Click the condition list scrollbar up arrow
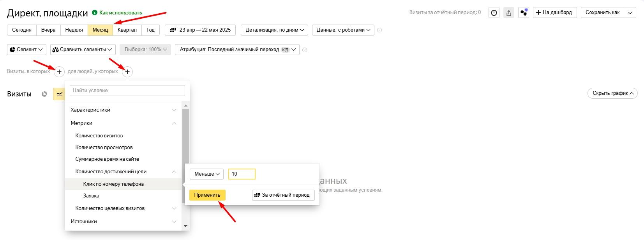 185,106
